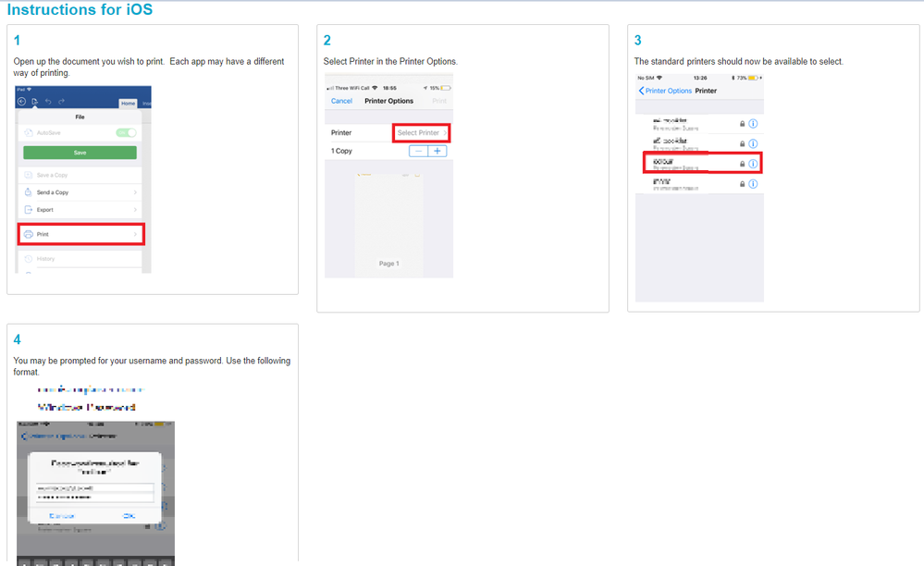
Task: Tap info icon of colour printer
Action: [x=753, y=164]
